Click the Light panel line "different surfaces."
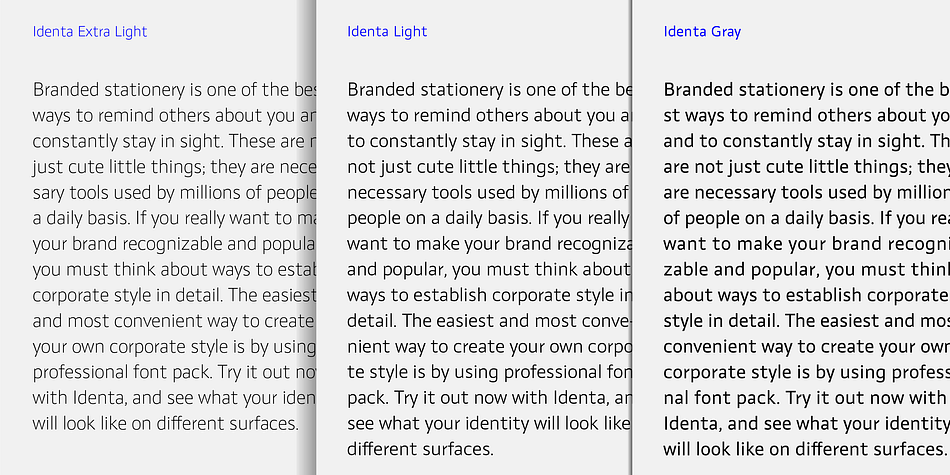 (420, 449)
